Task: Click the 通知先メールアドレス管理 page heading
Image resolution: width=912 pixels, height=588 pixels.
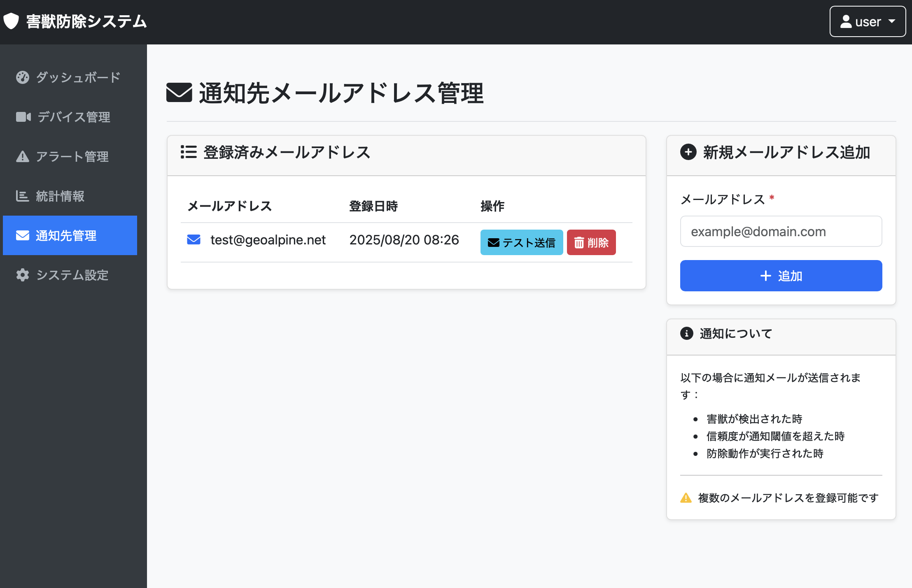Action: (x=341, y=93)
